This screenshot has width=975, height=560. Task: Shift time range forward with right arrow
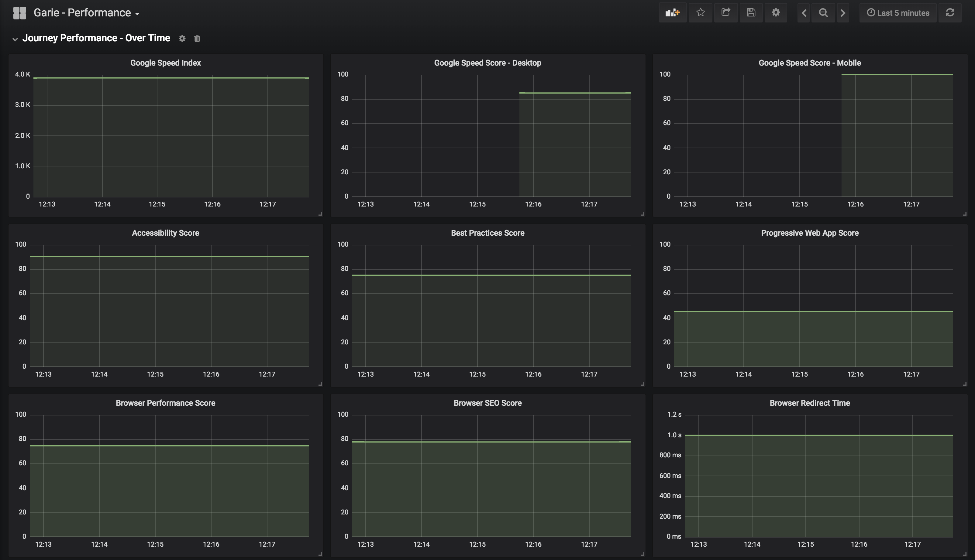point(843,13)
